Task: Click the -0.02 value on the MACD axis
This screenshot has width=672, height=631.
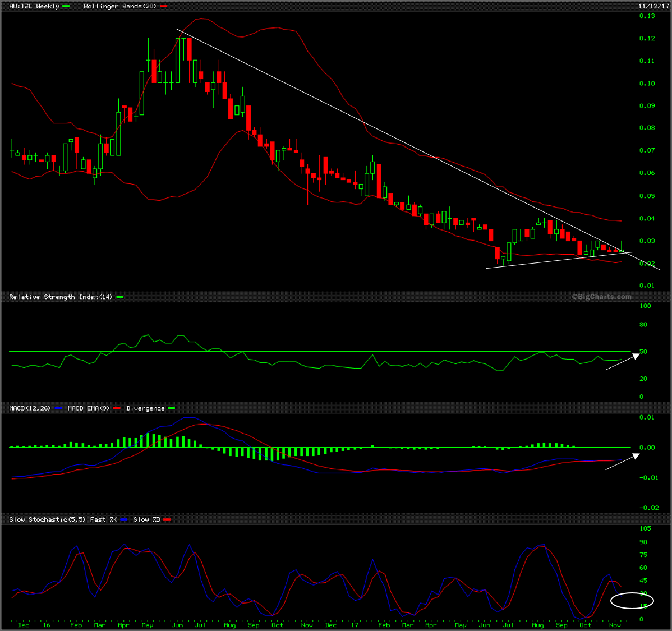Action: pyautogui.click(x=649, y=508)
